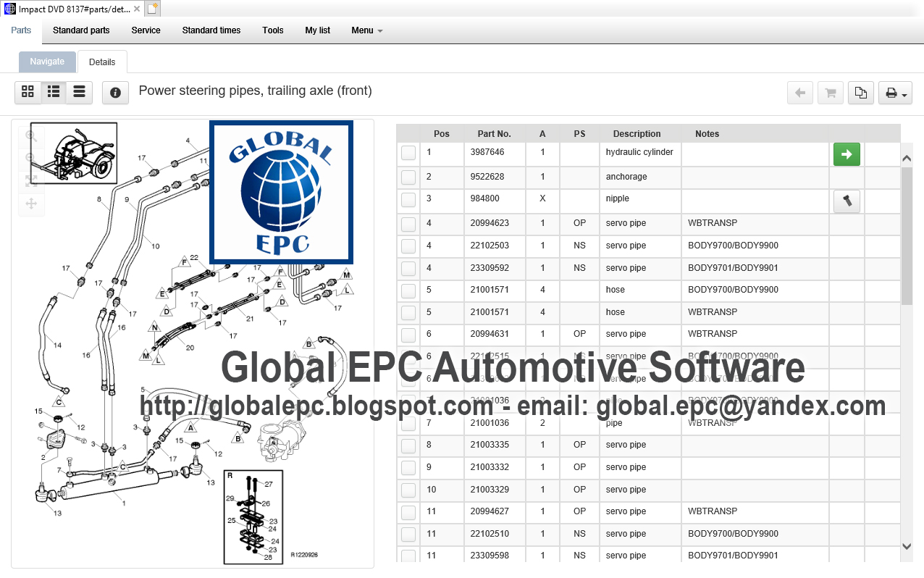The height and width of the screenshot is (578, 924).
Task: Close the Impact DVD browser tab
Action: pos(137,9)
